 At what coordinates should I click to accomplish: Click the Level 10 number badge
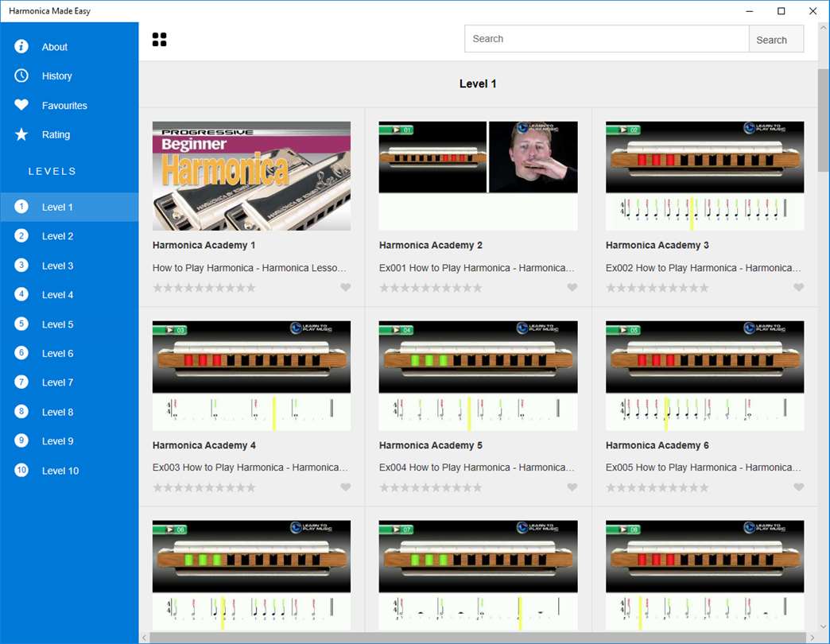21,470
